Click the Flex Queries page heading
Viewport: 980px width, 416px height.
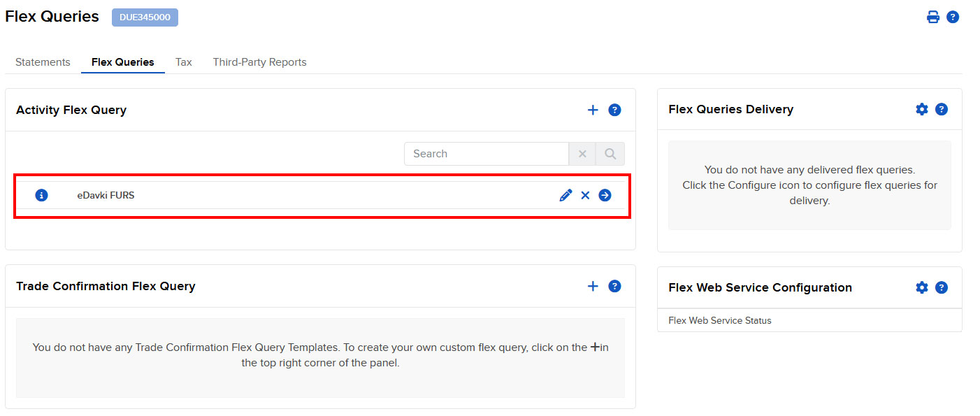52,17
